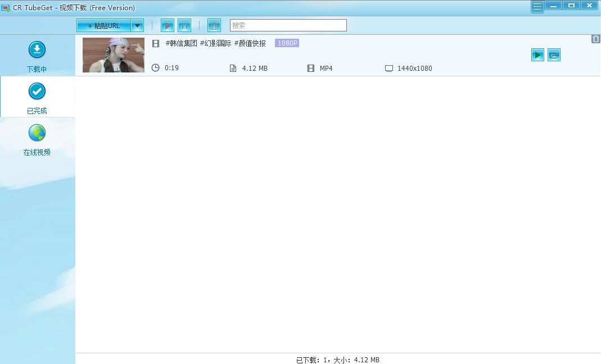Image resolution: width=601 pixels, height=364 pixels.
Task: Select the video title #韩信集团 #幻影国际
Action: [215, 43]
